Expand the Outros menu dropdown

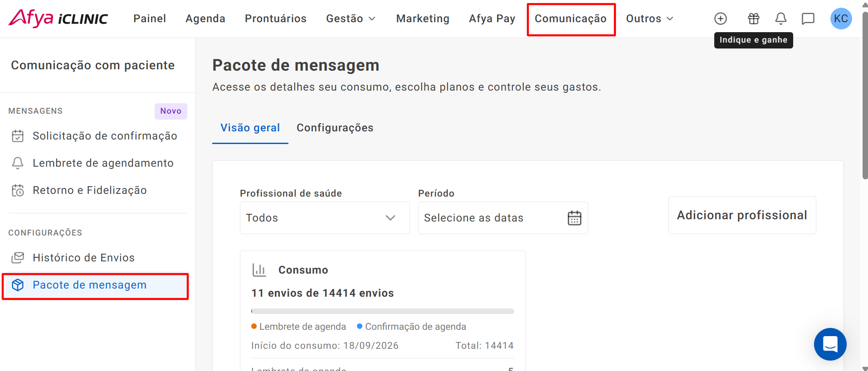[x=649, y=19]
